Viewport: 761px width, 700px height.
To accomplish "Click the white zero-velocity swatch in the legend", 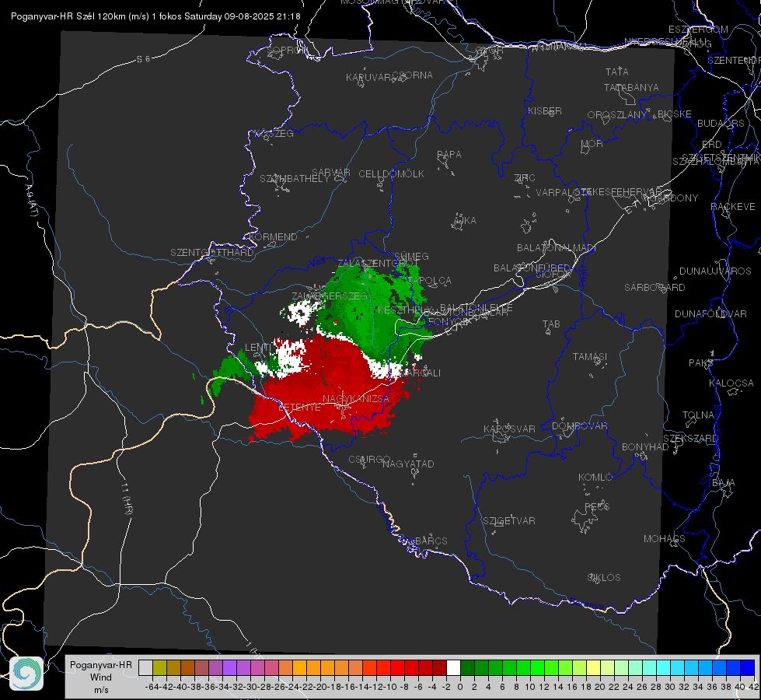I will (453, 667).
